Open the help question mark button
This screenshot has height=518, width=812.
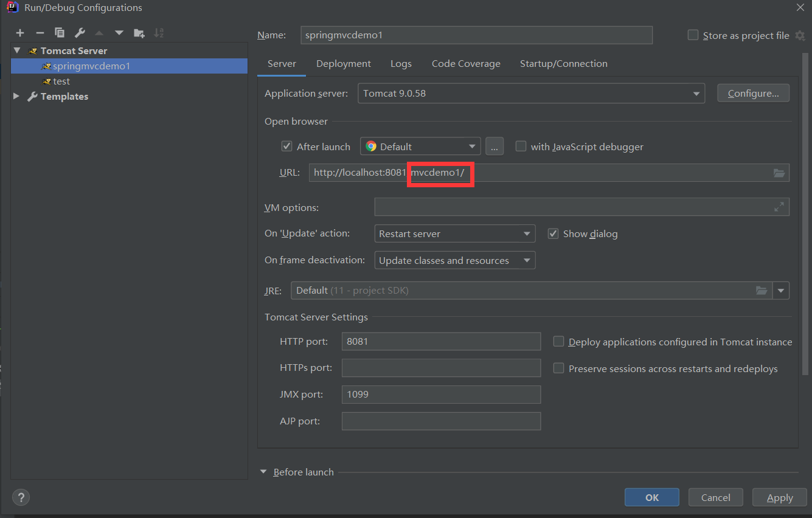[x=21, y=497]
